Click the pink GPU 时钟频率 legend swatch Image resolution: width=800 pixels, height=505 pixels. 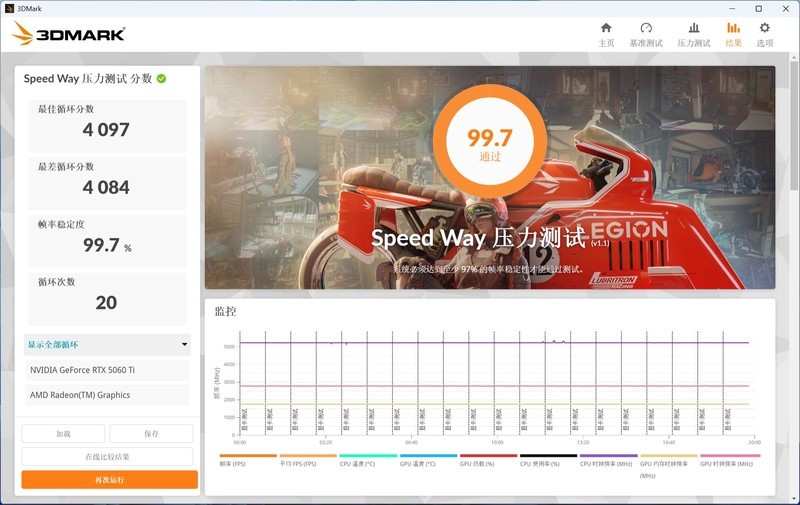[x=730, y=456]
